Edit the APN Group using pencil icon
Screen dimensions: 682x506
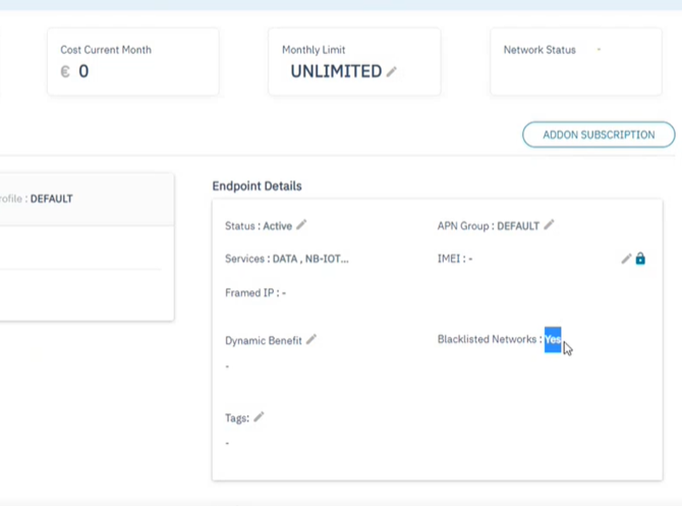[x=549, y=225]
